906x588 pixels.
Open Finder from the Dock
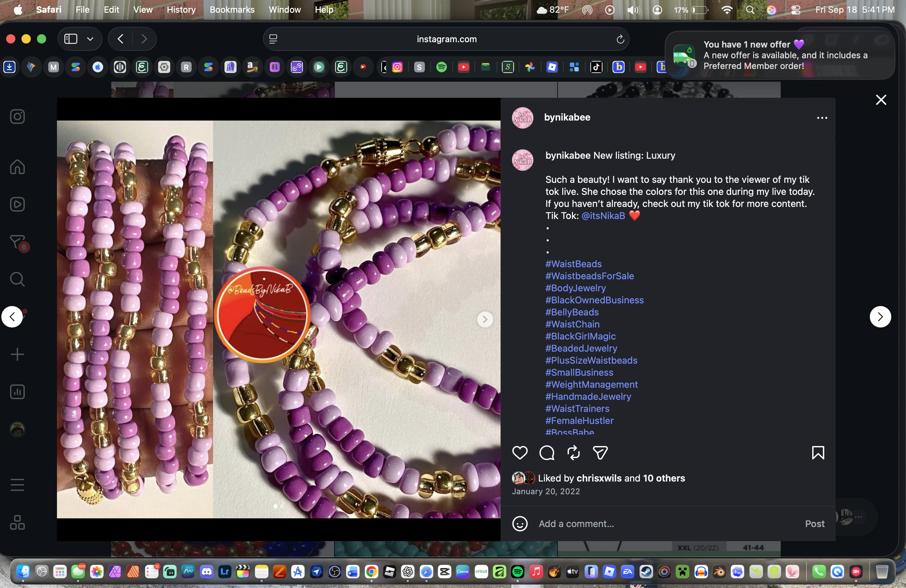tap(23, 571)
